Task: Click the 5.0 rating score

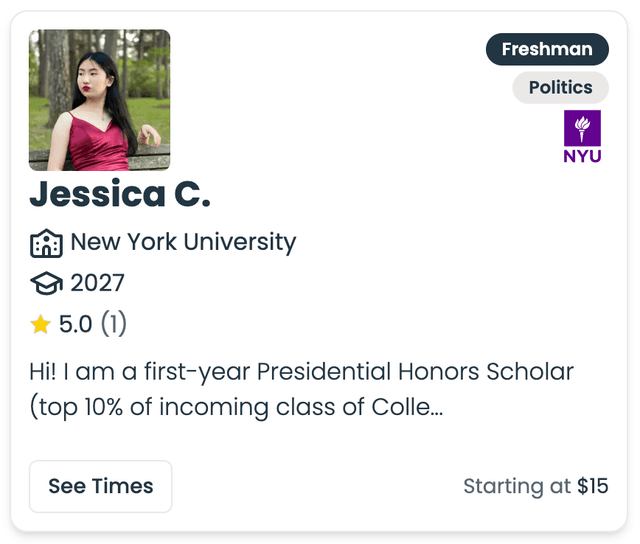Action: click(x=76, y=324)
